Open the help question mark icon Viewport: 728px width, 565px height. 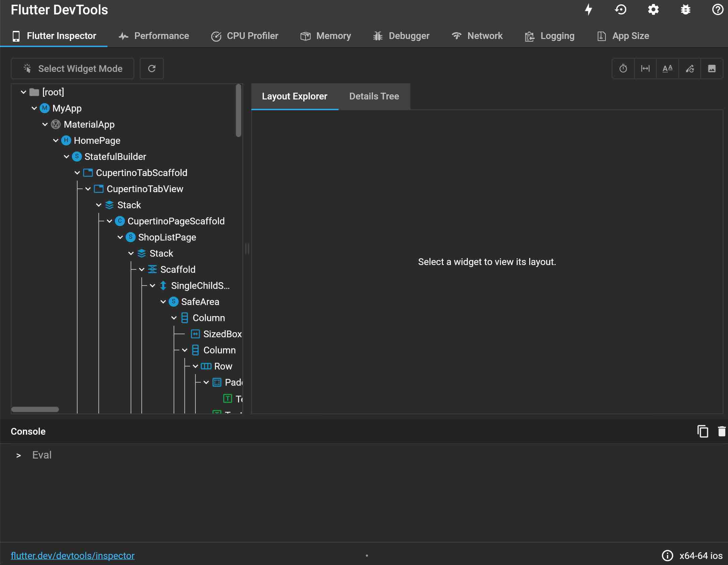tap(718, 9)
